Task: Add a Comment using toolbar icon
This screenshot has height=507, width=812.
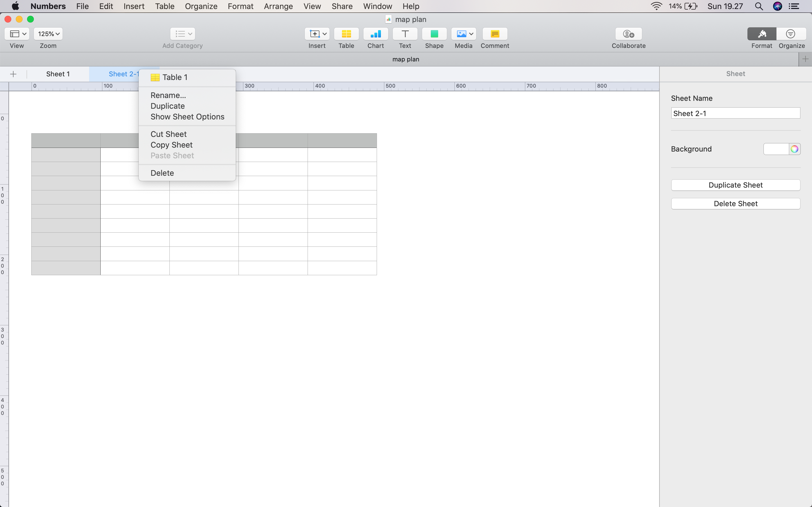Action: pos(495,34)
